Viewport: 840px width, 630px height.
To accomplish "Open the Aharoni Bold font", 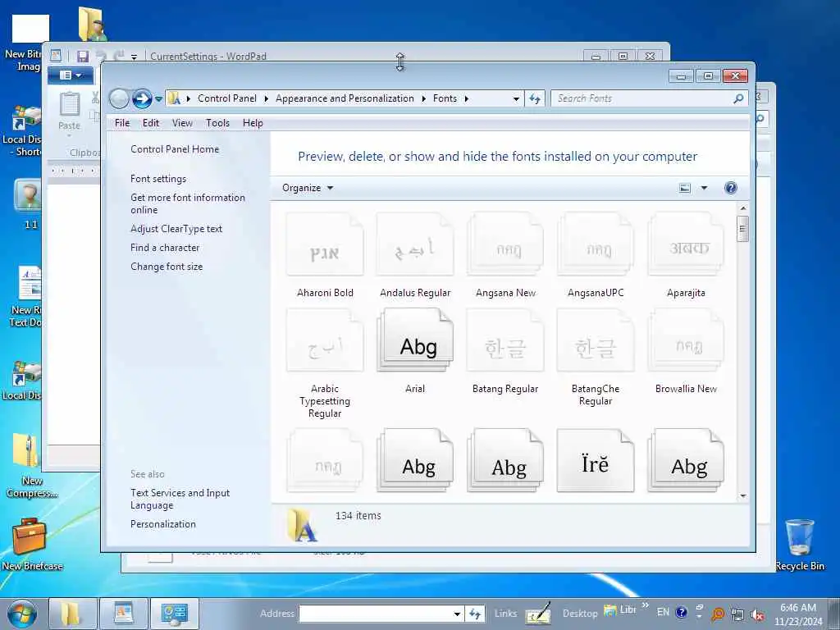I will coord(325,255).
